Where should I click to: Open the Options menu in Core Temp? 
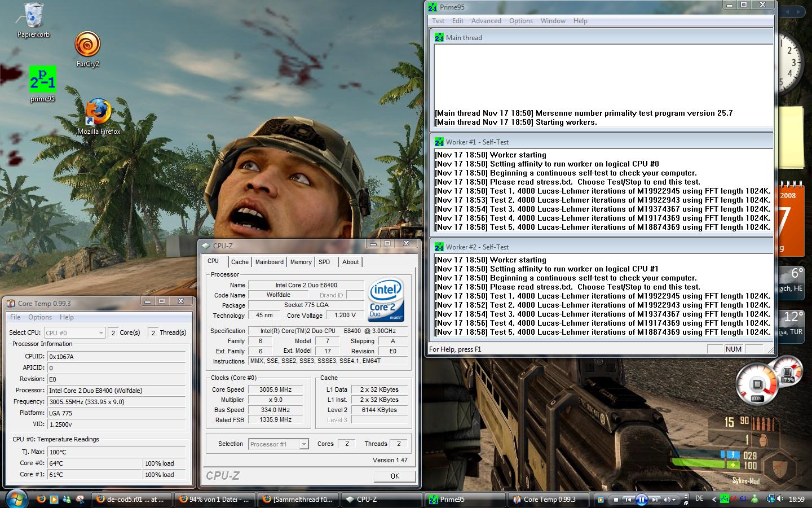point(40,317)
